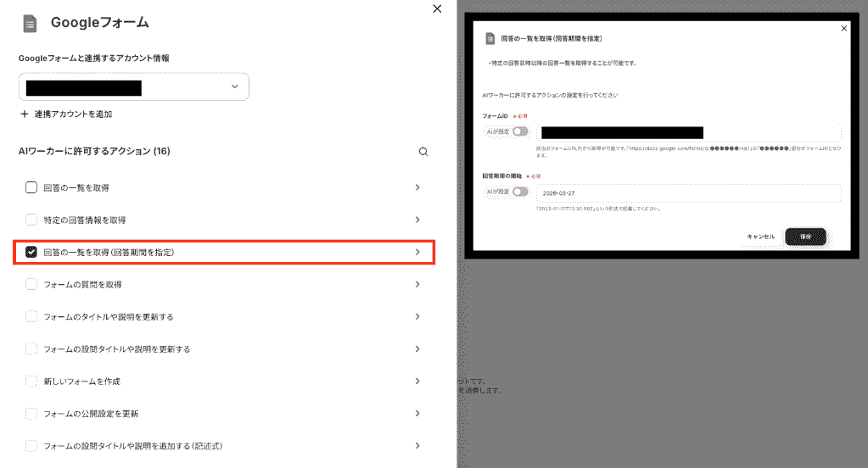Screen dimensions: 868x468
Task: Expand フォームの設問タイトルや説明を更新する row chevron
Action: 417,349
